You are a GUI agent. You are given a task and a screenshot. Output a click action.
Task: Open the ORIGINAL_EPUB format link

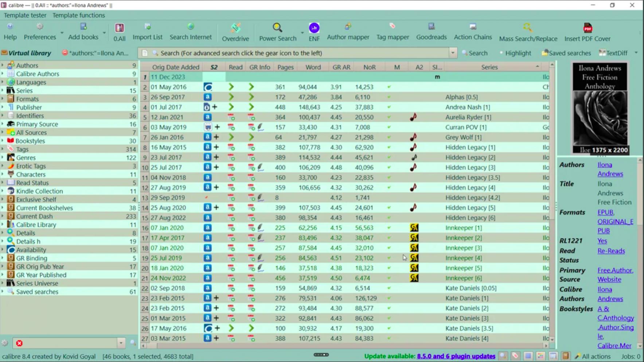coord(615,226)
